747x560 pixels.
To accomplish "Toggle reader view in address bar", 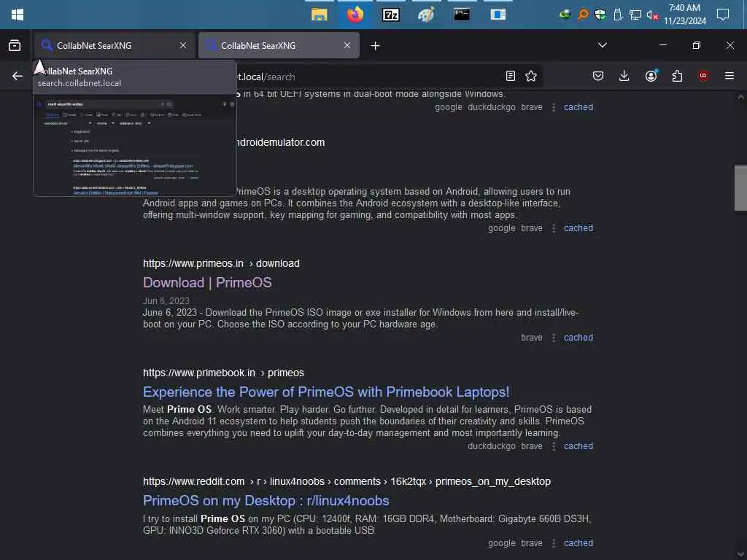I will click(510, 76).
